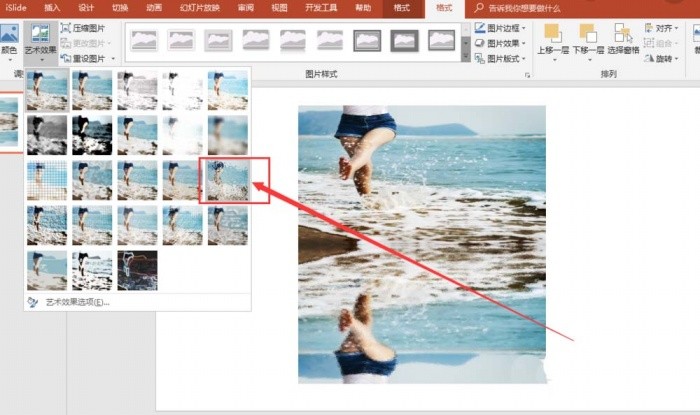Viewport: 700px width, 415px height.
Task: Click the 下移一层 send backward icon
Action: 588,42
